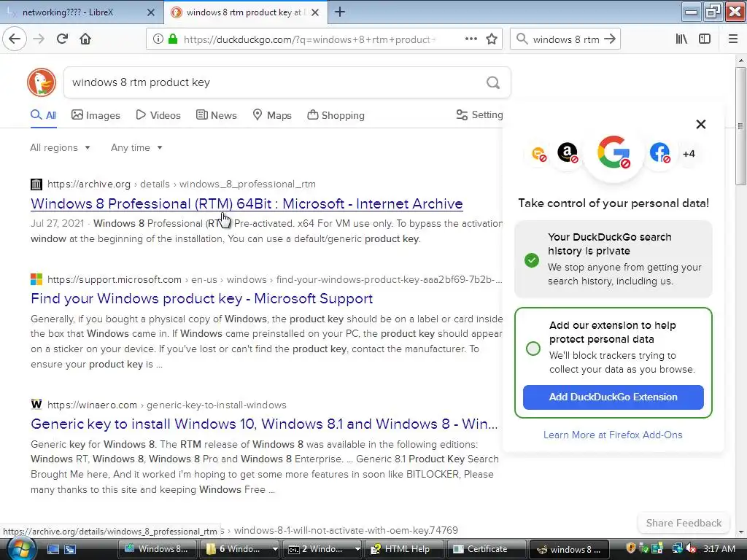
Task: Expand the All regions dropdown
Action: tap(60, 147)
